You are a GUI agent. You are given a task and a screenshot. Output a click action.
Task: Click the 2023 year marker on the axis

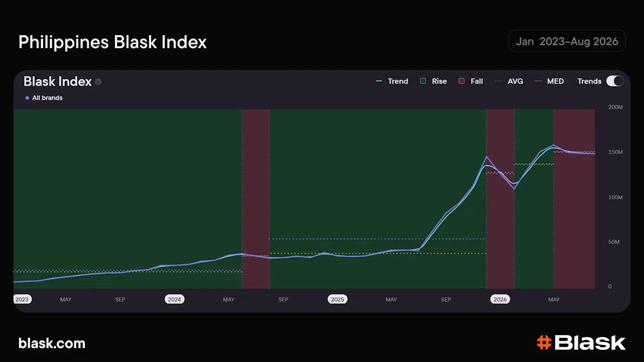click(x=22, y=300)
